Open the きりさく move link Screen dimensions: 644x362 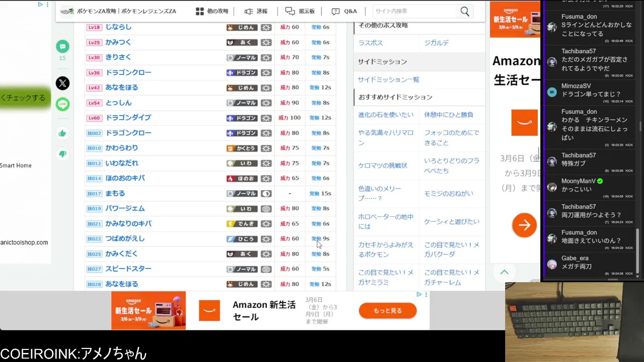coord(118,57)
